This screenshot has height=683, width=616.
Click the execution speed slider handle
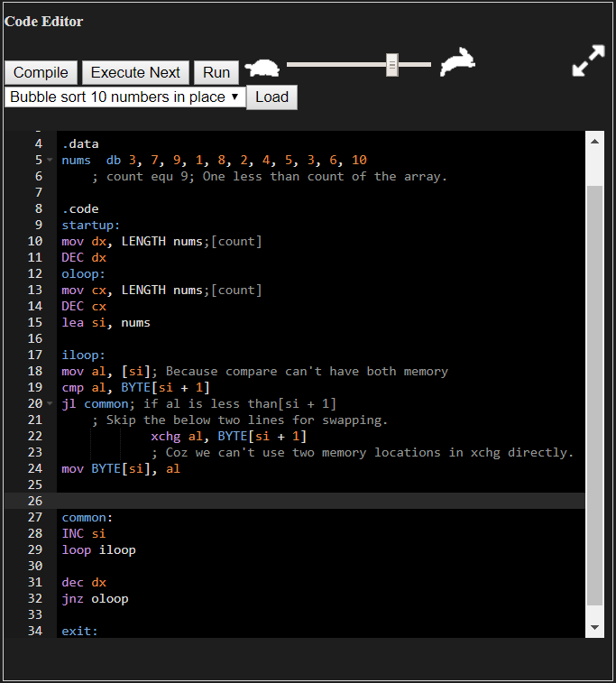tap(392, 65)
